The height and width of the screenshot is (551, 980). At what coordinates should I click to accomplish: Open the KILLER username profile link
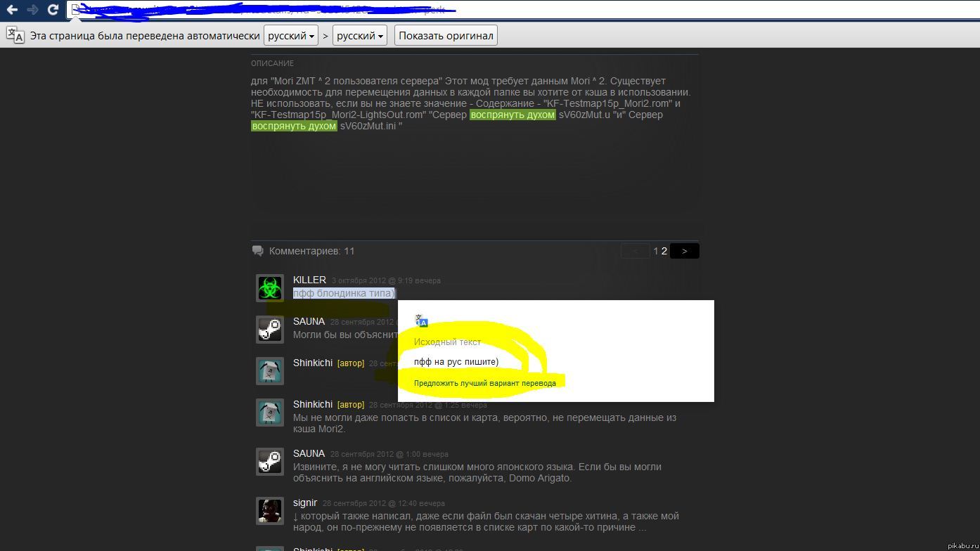[309, 280]
